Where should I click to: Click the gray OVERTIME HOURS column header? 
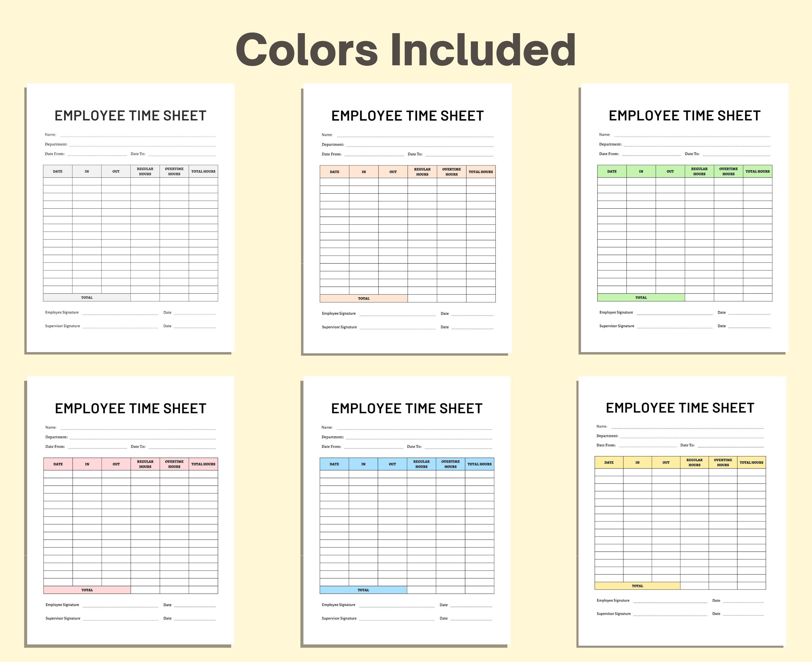174,171
